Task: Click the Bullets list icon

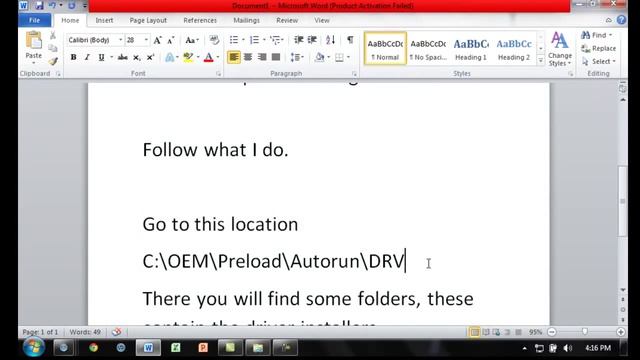Action: pyautogui.click(x=234, y=40)
